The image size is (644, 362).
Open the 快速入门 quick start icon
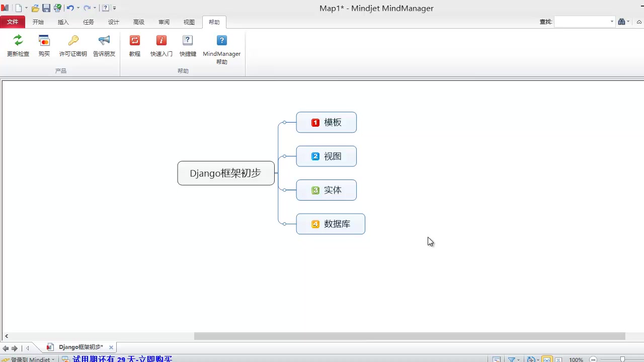pyautogui.click(x=162, y=40)
